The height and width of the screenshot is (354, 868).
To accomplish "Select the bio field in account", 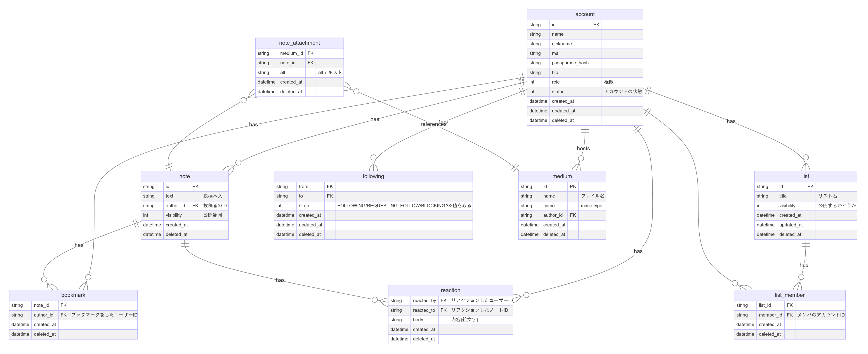I will [x=570, y=72].
